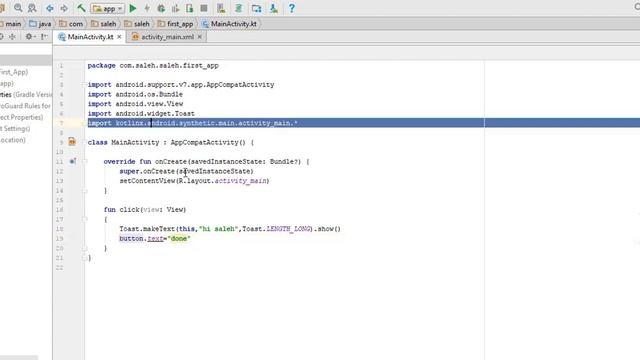Viewport: 640px width, 360px height.
Task: Click the icon left of Help
Action: tap(274, 8)
